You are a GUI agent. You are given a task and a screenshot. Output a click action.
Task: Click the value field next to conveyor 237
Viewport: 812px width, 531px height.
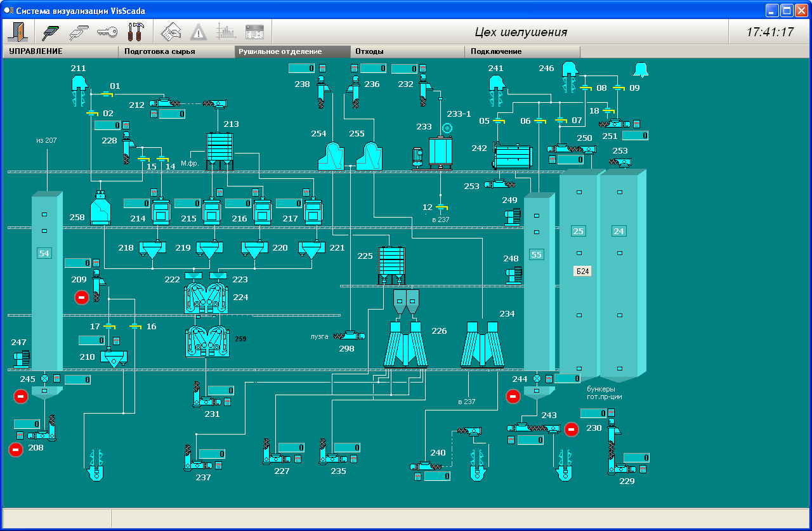point(212,454)
